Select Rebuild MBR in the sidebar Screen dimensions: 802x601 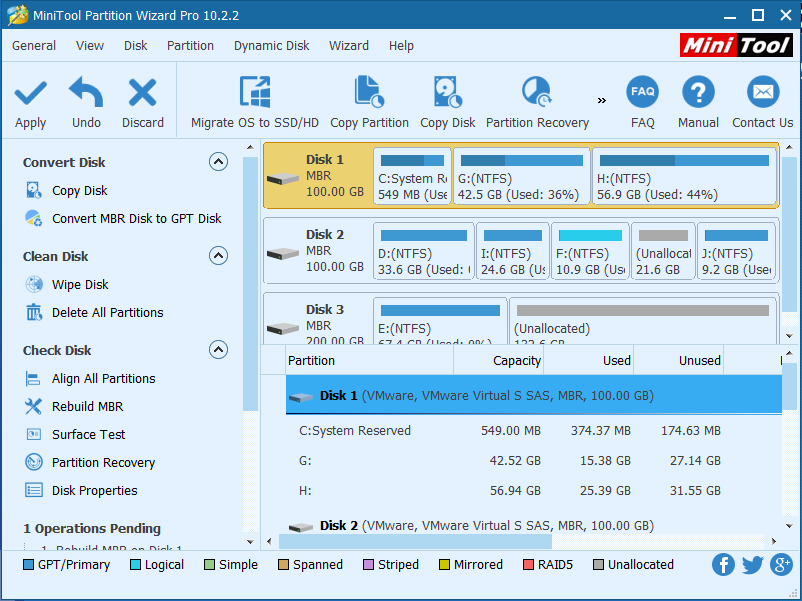87,407
